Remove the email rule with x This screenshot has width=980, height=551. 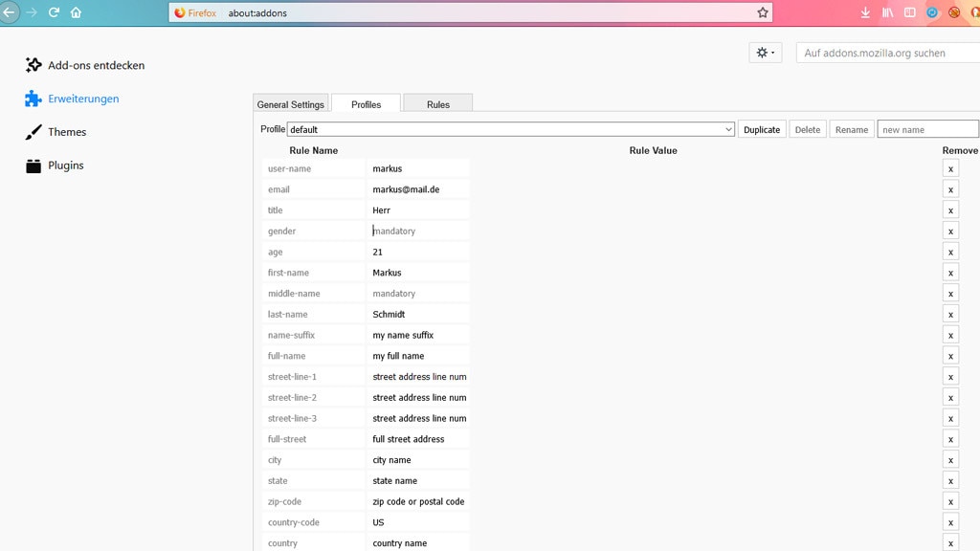click(950, 189)
